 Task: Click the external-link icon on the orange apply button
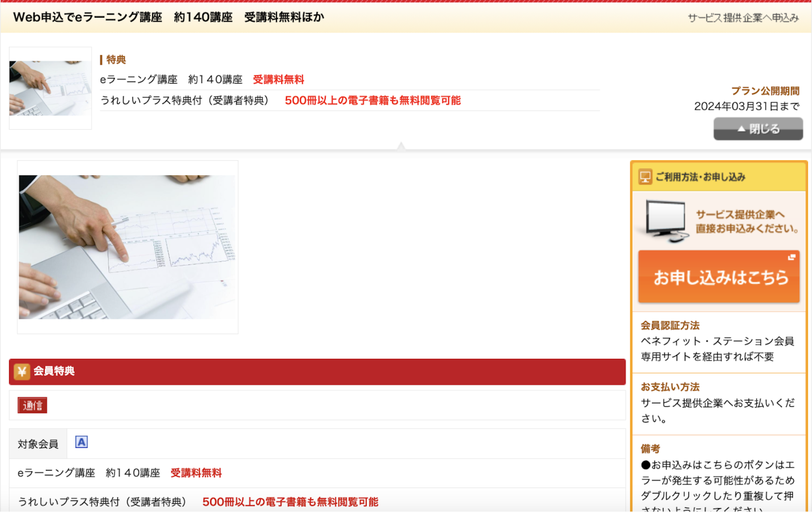tap(791, 257)
